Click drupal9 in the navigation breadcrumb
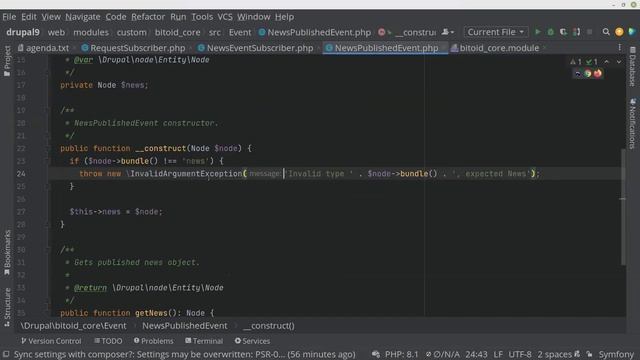 click(x=23, y=32)
